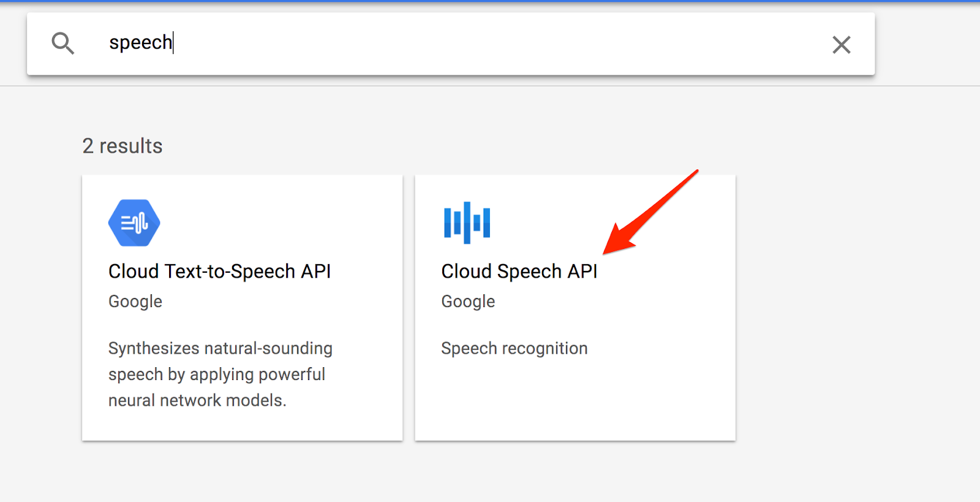
Task: Click Google publisher under Cloud Speech API
Action: pyautogui.click(x=468, y=302)
